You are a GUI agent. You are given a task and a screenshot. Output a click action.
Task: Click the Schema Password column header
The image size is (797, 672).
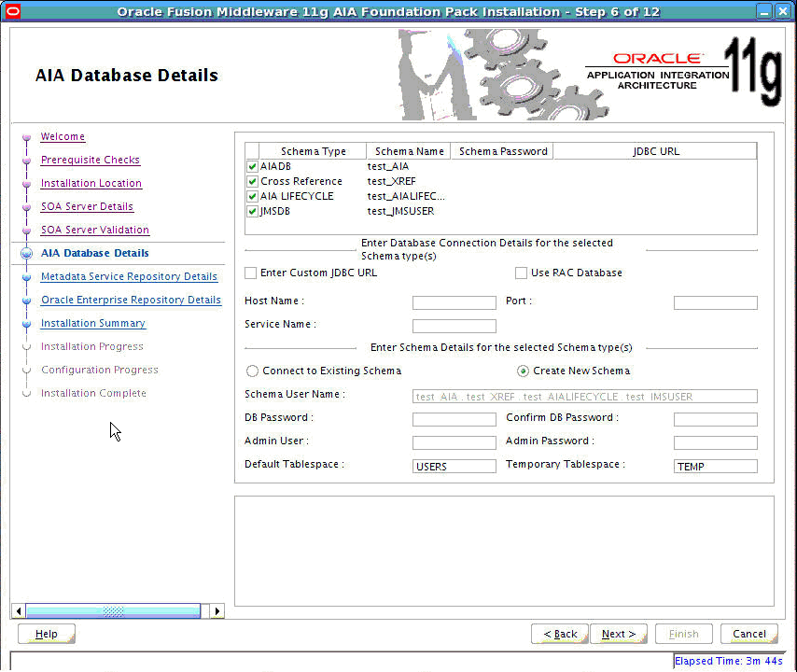coord(502,151)
